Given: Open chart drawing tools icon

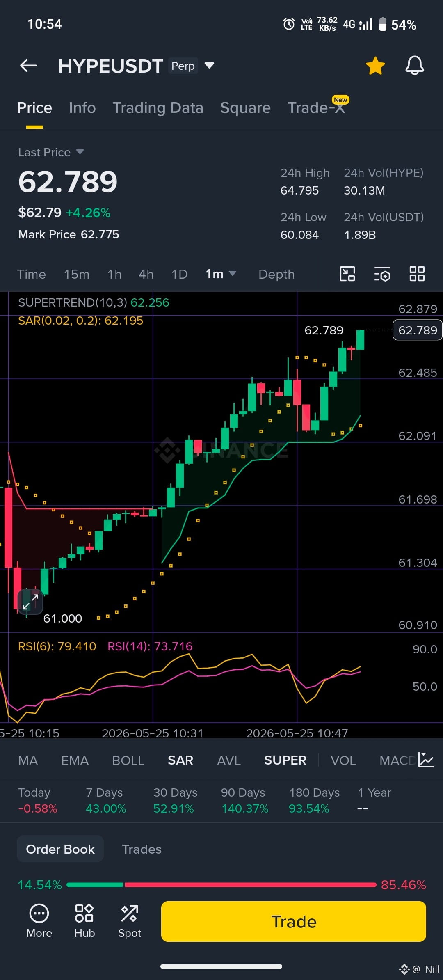Looking at the screenshot, I should (x=347, y=274).
